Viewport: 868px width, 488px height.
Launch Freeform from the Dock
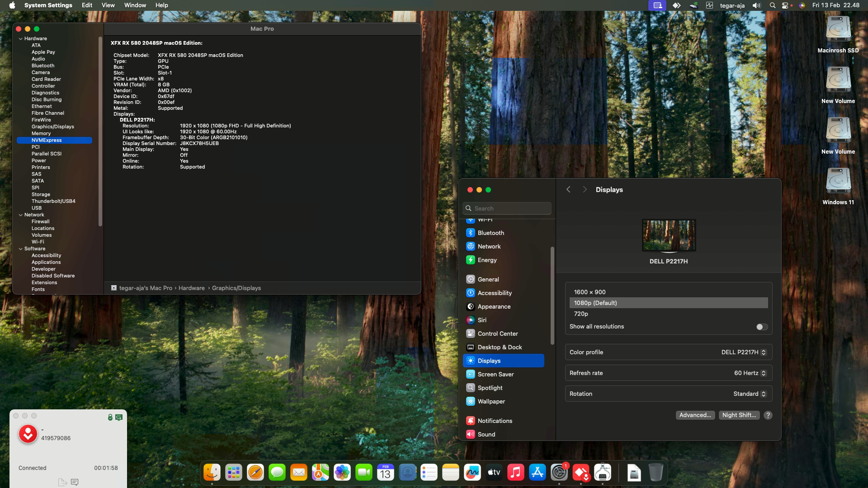(472, 473)
